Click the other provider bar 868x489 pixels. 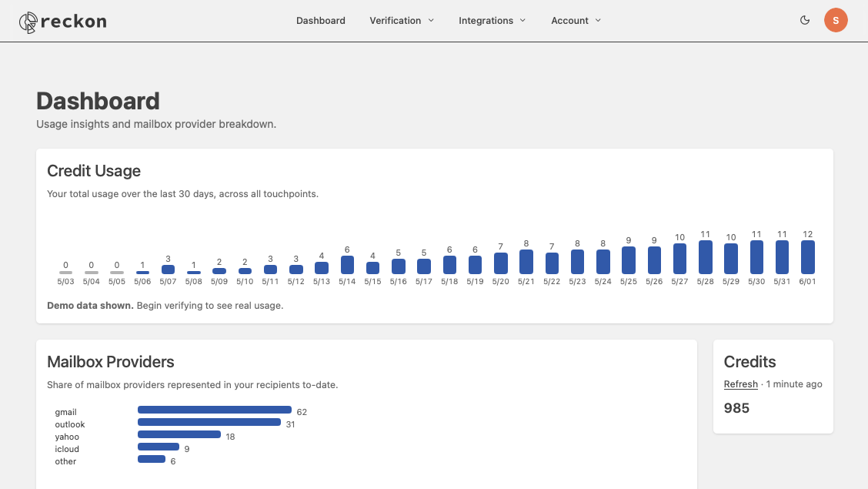click(x=152, y=458)
